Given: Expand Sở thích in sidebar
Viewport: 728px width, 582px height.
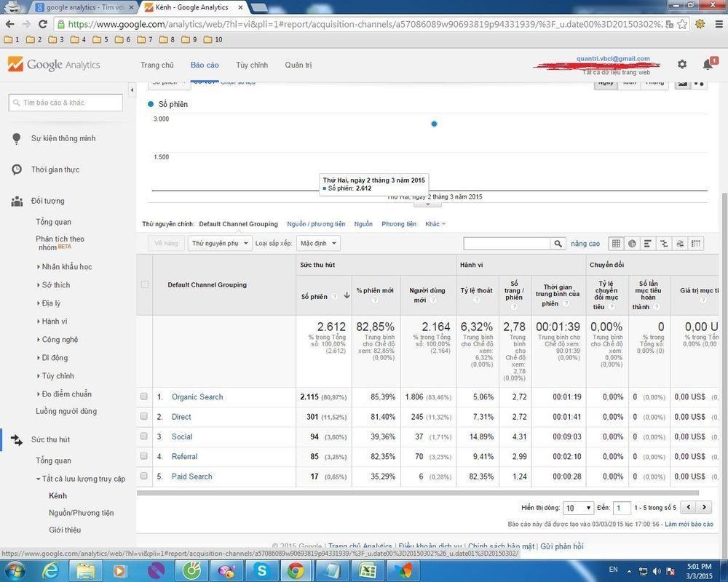Looking at the screenshot, I should tap(53, 285).
